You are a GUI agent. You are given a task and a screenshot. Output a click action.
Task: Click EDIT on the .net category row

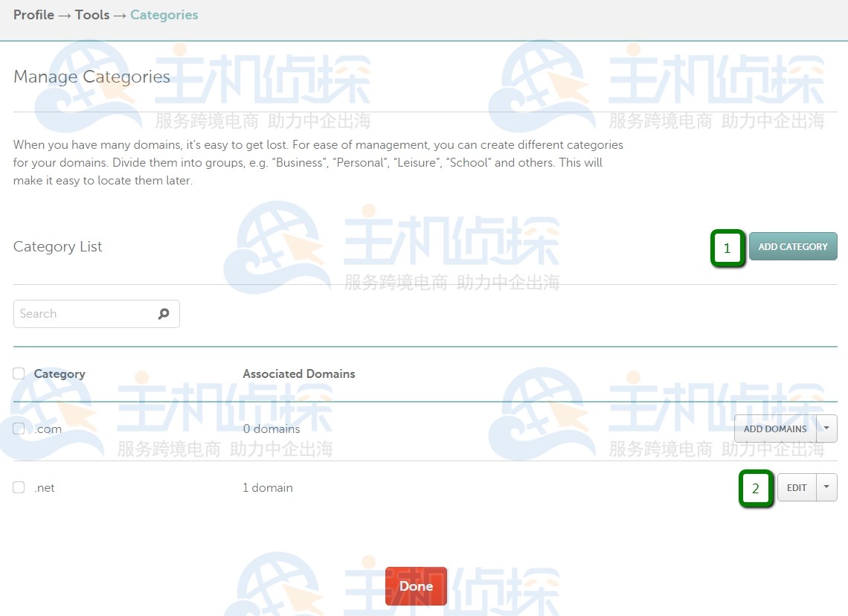pyautogui.click(x=796, y=487)
